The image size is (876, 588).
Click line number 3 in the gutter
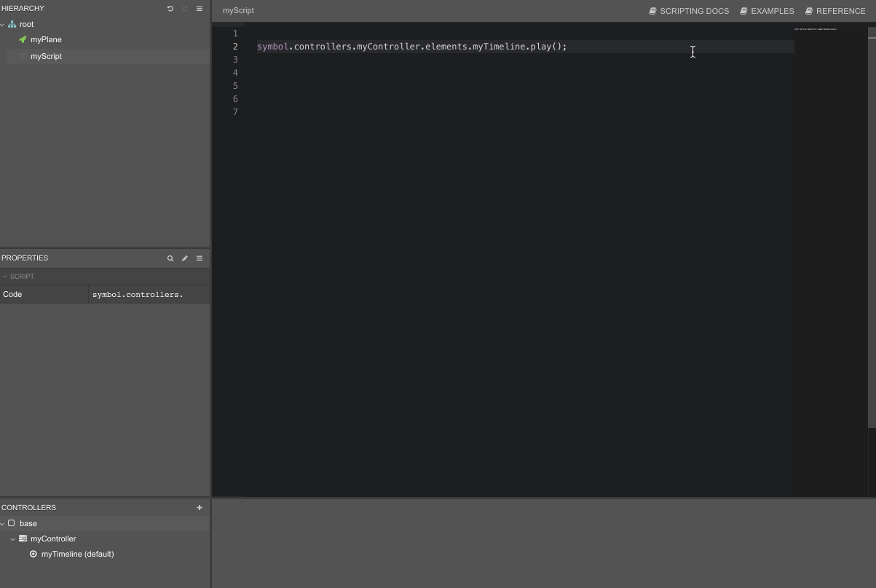tap(235, 60)
